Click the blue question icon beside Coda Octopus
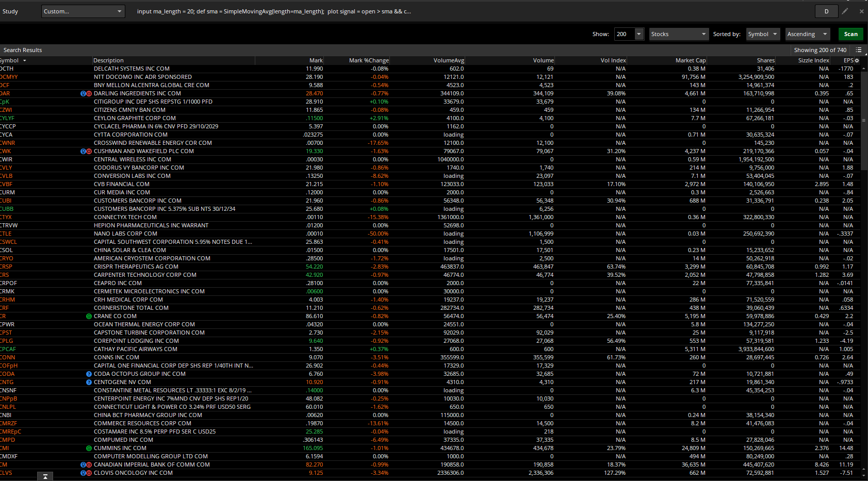The height and width of the screenshot is (481, 868). tap(89, 374)
